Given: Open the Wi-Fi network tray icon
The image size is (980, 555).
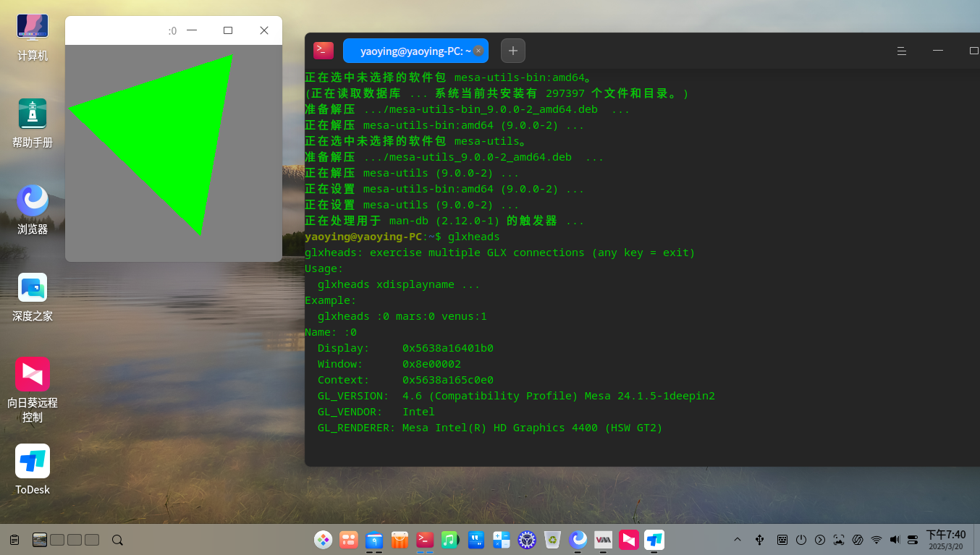Looking at the screenshot, I should click(x=876, y=540).
